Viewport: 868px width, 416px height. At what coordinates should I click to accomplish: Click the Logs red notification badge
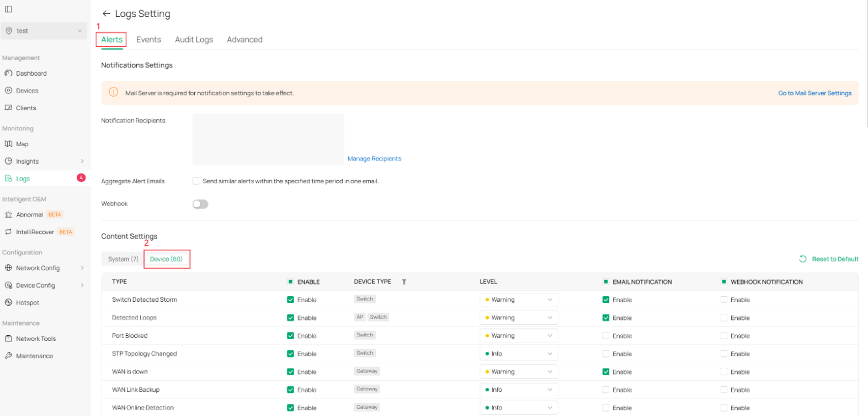coord(81,178)
